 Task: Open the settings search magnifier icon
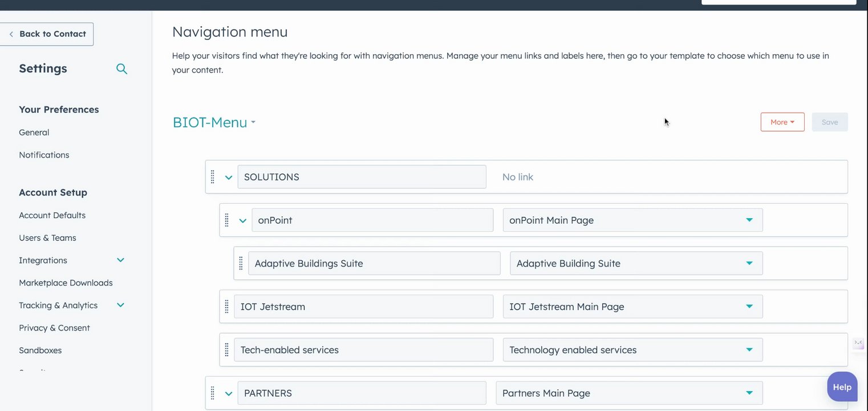[x=121, y=68]
